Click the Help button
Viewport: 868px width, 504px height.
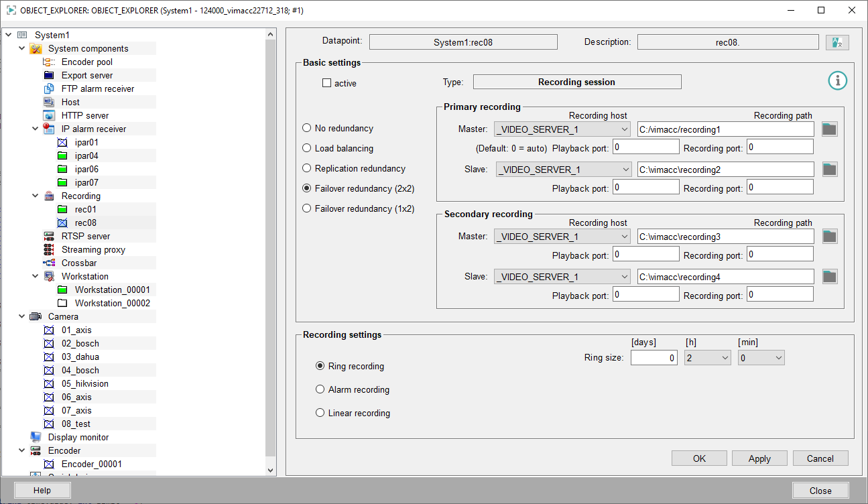42,491
